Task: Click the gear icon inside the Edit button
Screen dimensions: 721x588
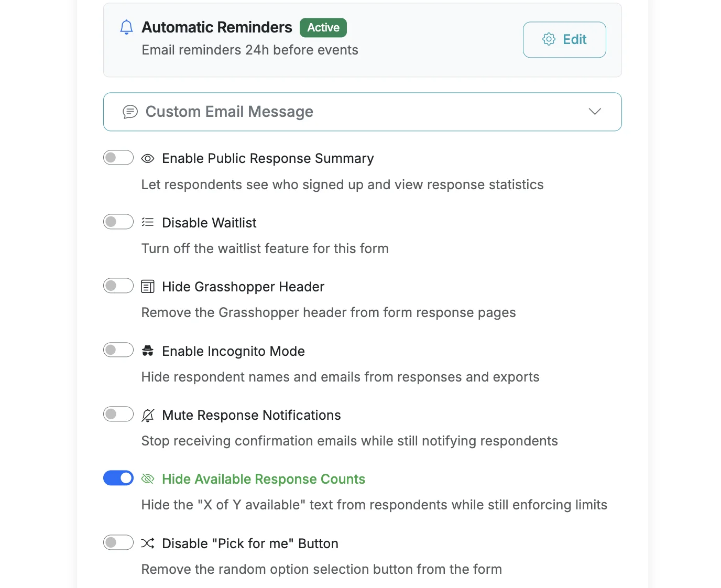Action: (x=549, y=39)
